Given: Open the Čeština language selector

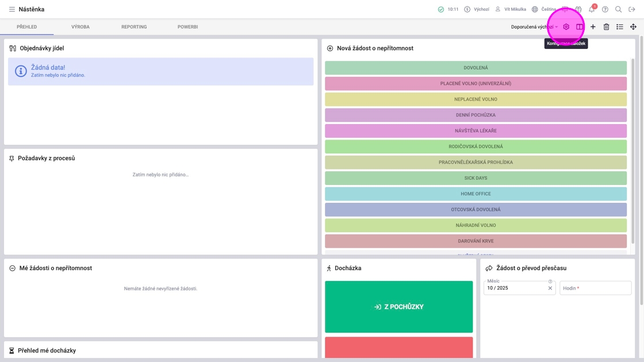Looking at the screenshot, I should pyautogui.click(x=544, y=9).
